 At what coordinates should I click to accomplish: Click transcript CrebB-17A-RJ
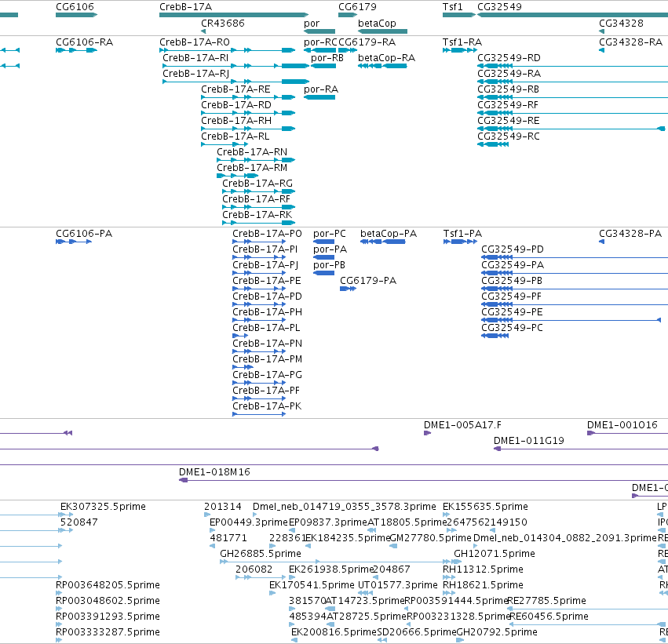236,82
